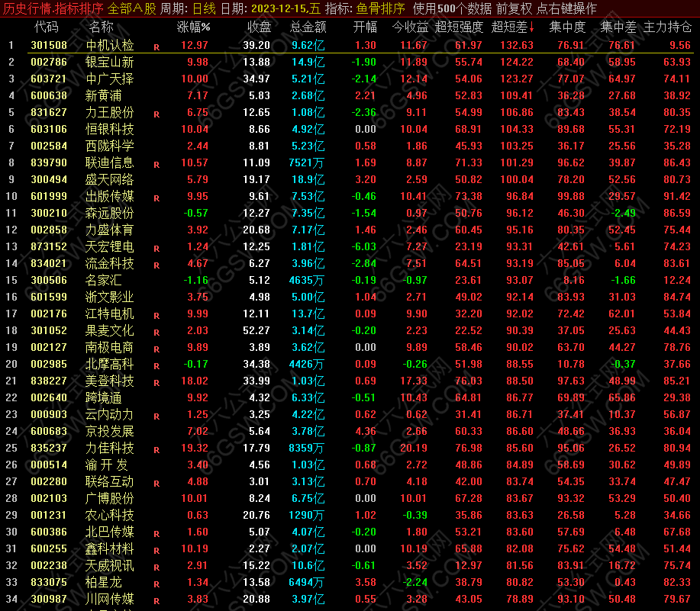Image resolution: width=700 pixels, height=611 pixels.
Task: Open the 全部A股 market selector
Action: coord(131,8)
